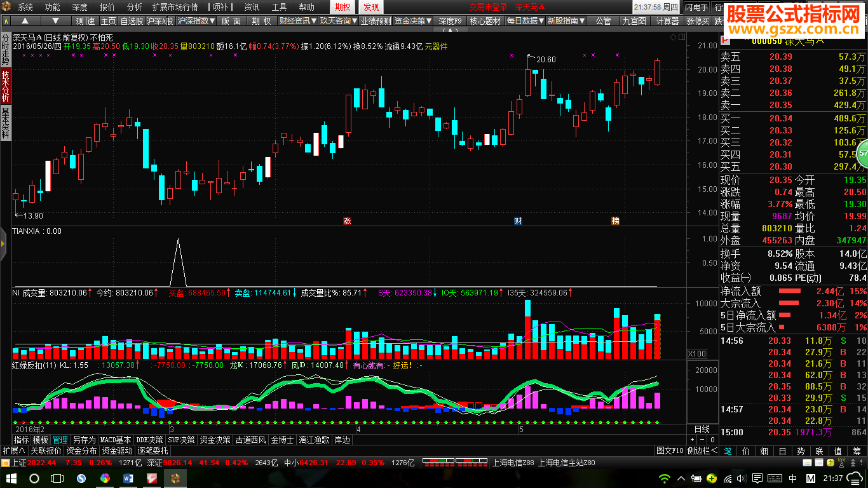Click the 上证 2822.44 index readout

34,463
